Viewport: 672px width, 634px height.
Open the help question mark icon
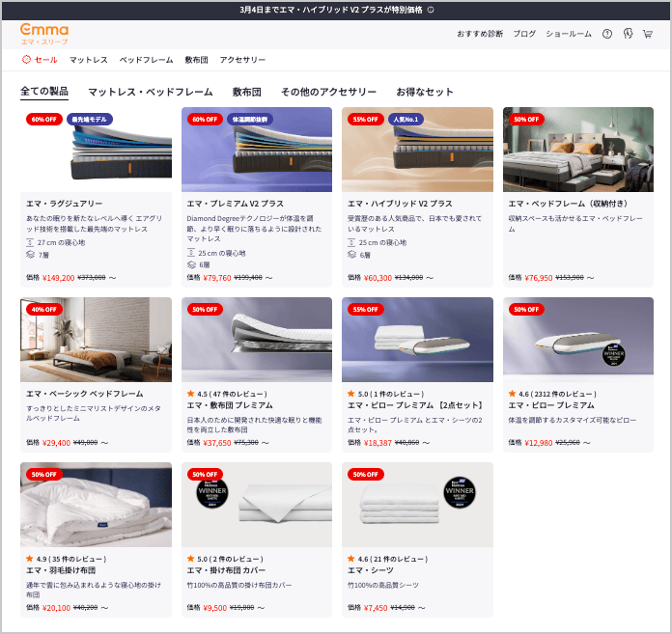point(607,34)
